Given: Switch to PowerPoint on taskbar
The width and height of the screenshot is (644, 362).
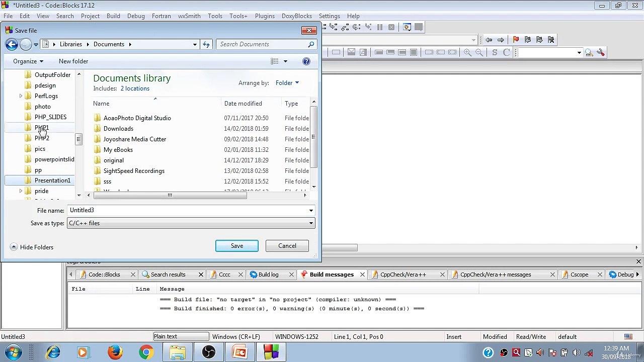Looking at the screenshot, I should [240, 352].
